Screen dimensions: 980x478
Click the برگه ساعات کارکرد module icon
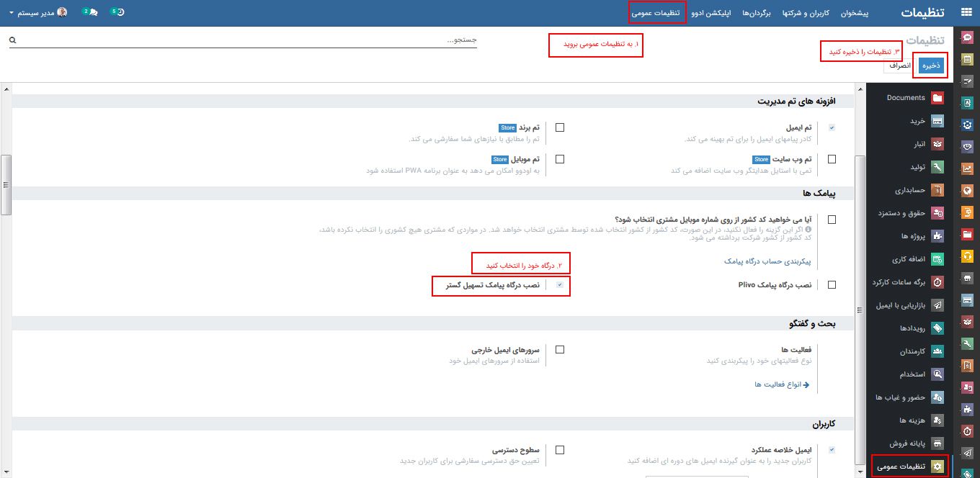point(937,282)
